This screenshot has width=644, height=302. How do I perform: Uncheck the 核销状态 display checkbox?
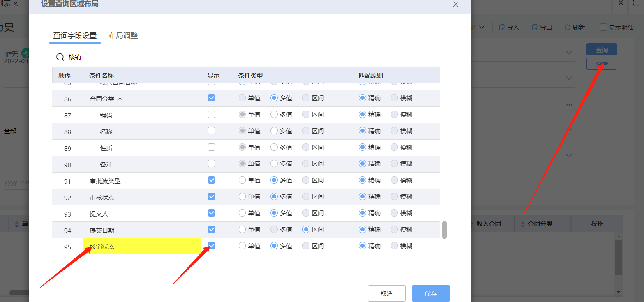point(211,246)
